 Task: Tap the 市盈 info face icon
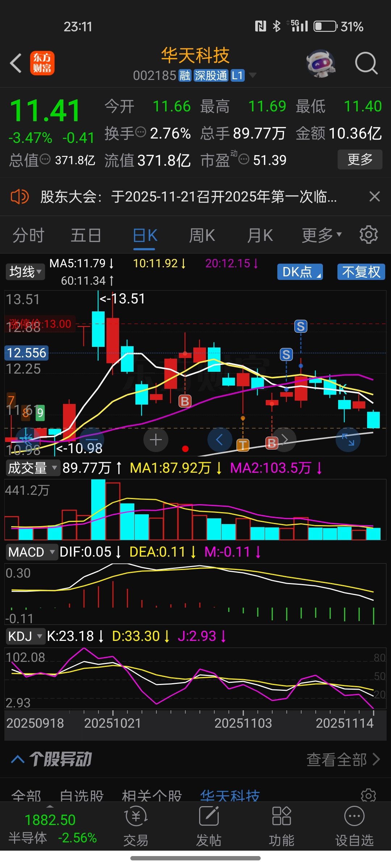pyautogui.click(x=244, y=159)
